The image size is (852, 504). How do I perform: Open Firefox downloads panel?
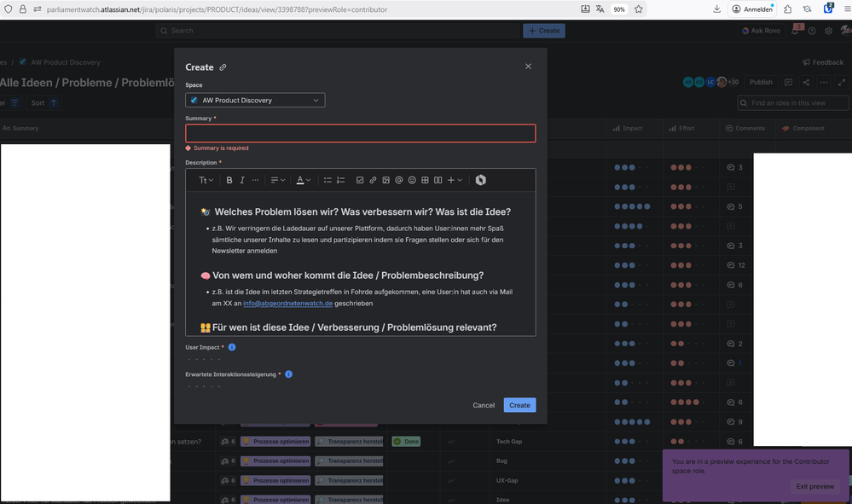pos(716,9)
